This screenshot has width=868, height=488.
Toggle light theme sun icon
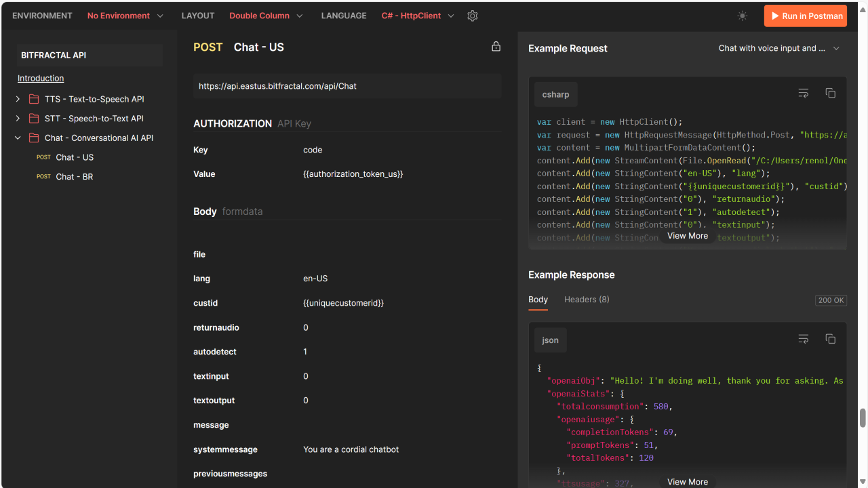click(743, 16)
